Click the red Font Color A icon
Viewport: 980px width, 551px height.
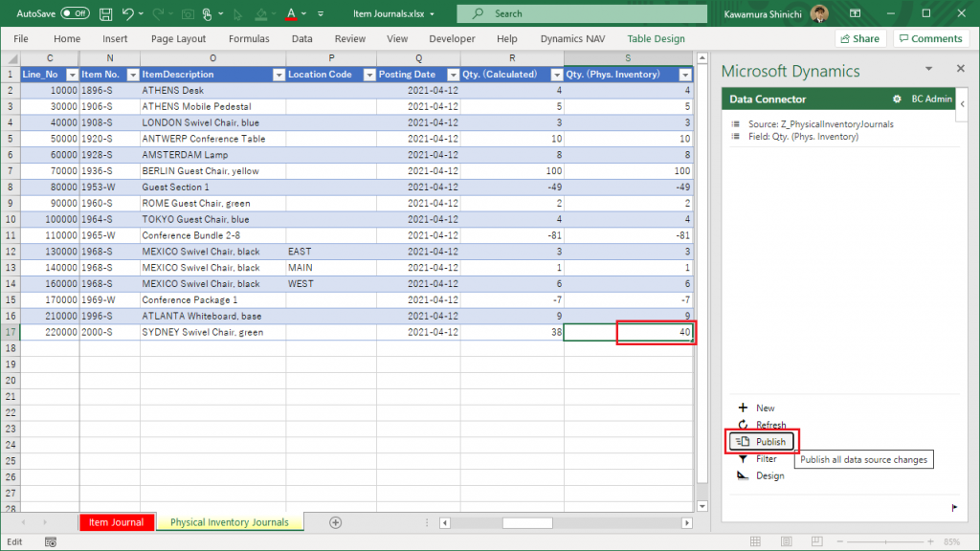(291, 13)
